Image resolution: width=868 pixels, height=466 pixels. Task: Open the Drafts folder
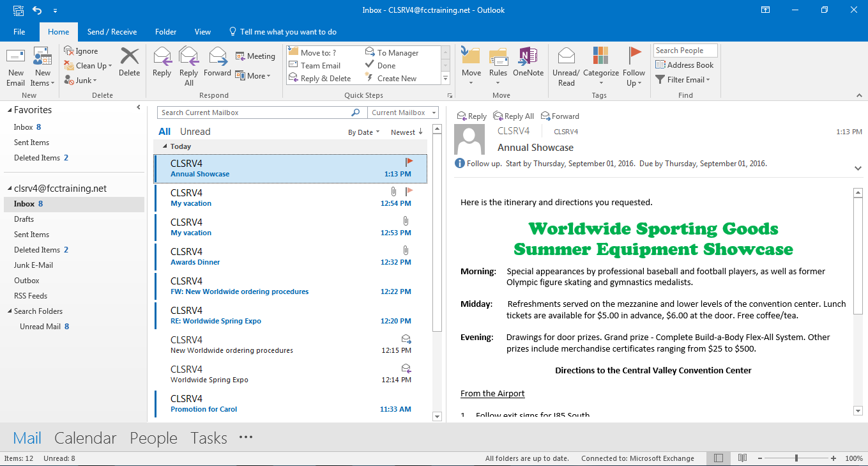coord(24,219)
